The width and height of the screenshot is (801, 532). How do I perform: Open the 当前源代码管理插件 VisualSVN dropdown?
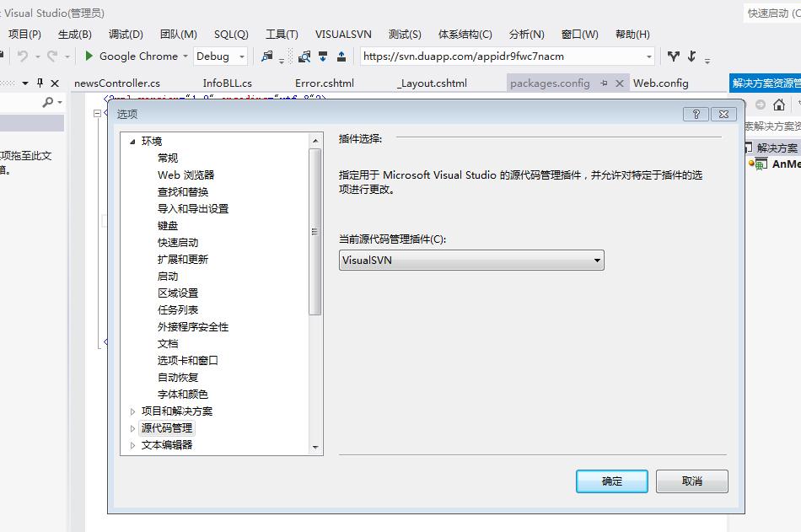point(471,261)
